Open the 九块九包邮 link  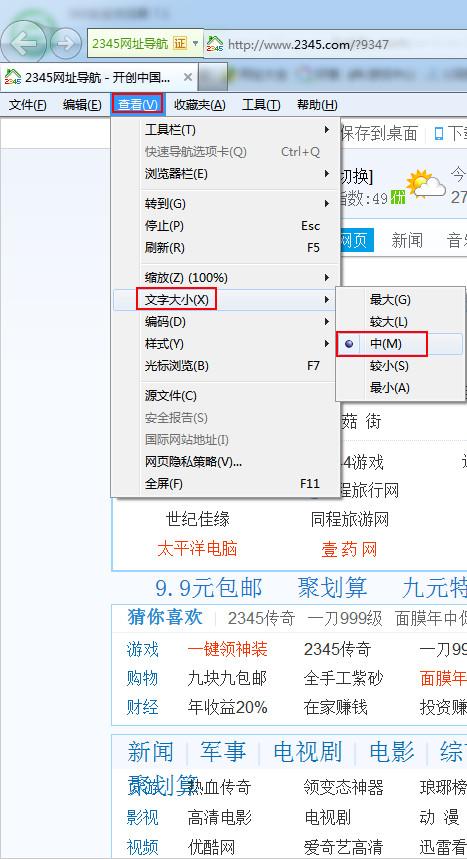point(227,678)
